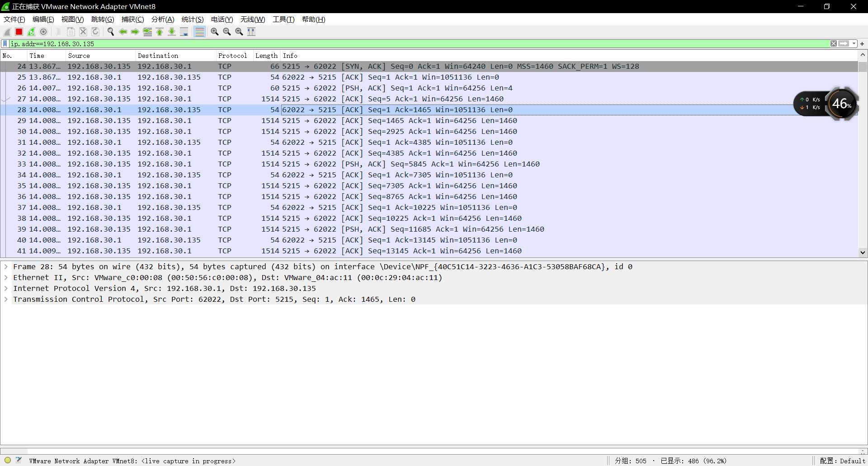Click the expert information status circle icon

8,461
